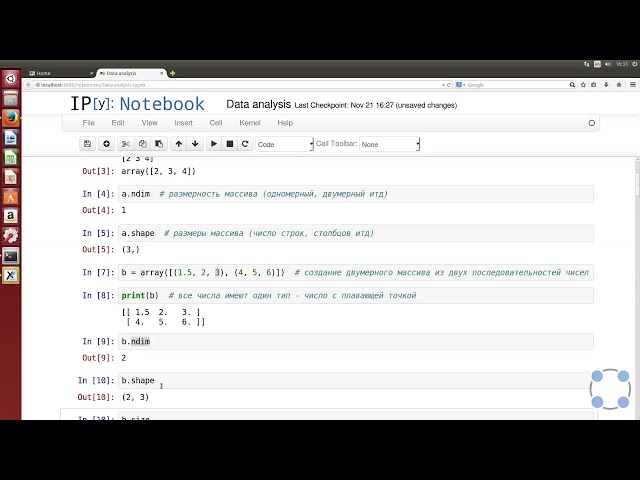Open Cell Toolbar None dropdown
The width and height of the screenshot is (640, 480).
pos(389,144)
